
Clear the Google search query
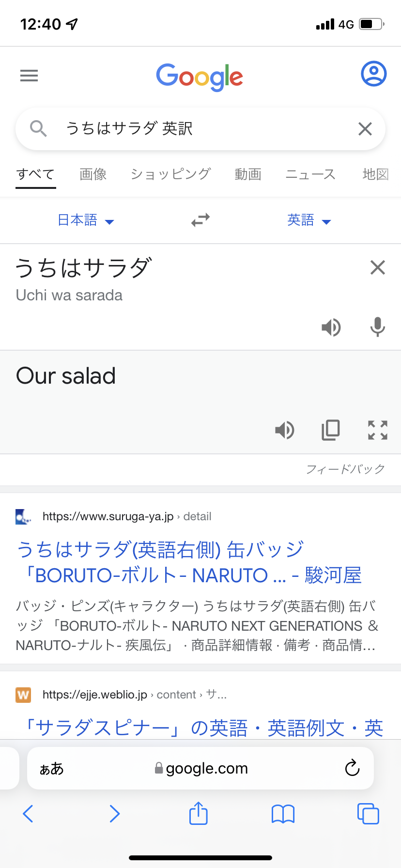coord(365,129)
